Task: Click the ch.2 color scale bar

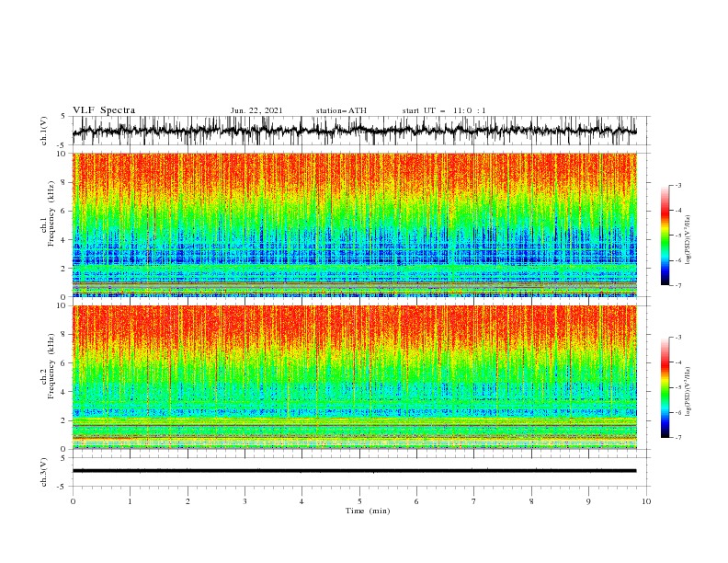Action: pos(665,387)
